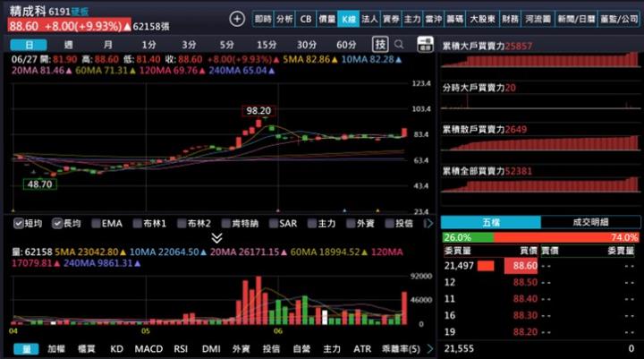Select the 60分 chart period
Image resolution: width=644 pixels, height=359 pixels.
(346, 45)
